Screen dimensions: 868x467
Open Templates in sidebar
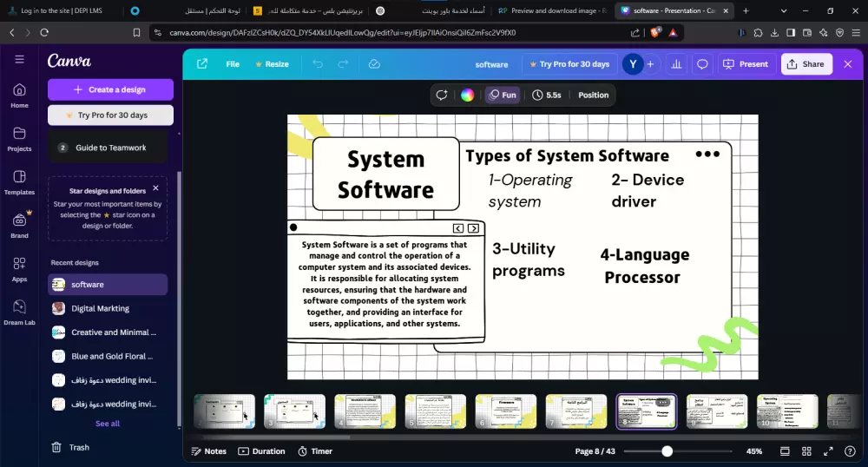pyautogui.click(x=19, y=182)
